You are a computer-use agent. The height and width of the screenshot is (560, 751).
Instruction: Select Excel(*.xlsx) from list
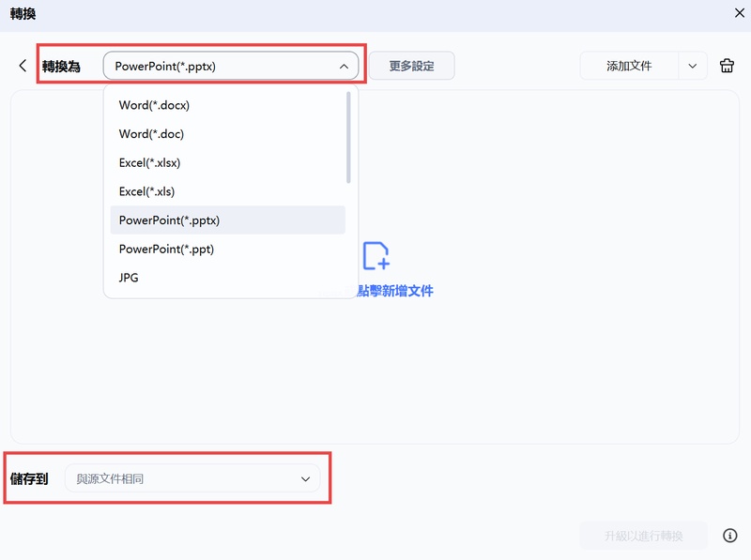tap(227, 162)
